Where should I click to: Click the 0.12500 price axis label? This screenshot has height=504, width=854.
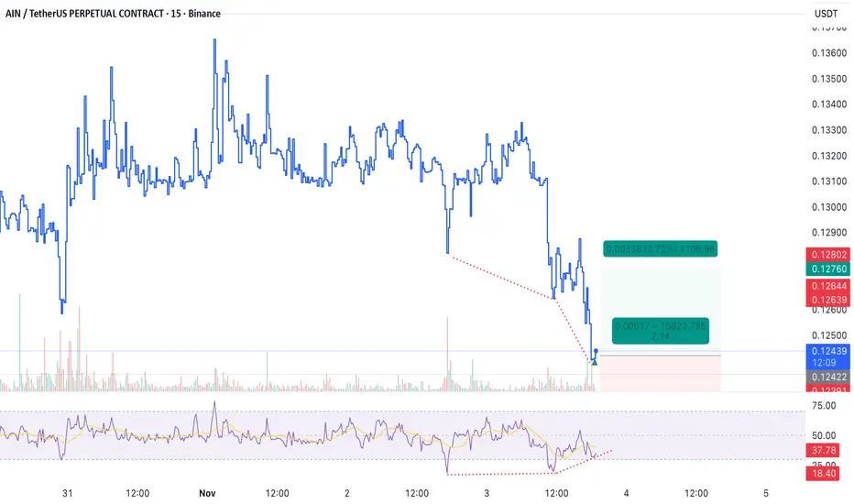point(829,335)
